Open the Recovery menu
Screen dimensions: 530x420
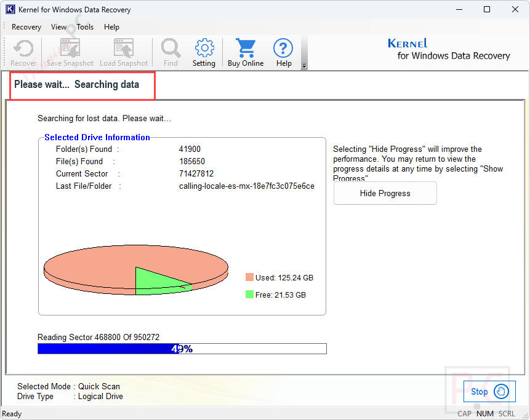click(x=26, y=27)
